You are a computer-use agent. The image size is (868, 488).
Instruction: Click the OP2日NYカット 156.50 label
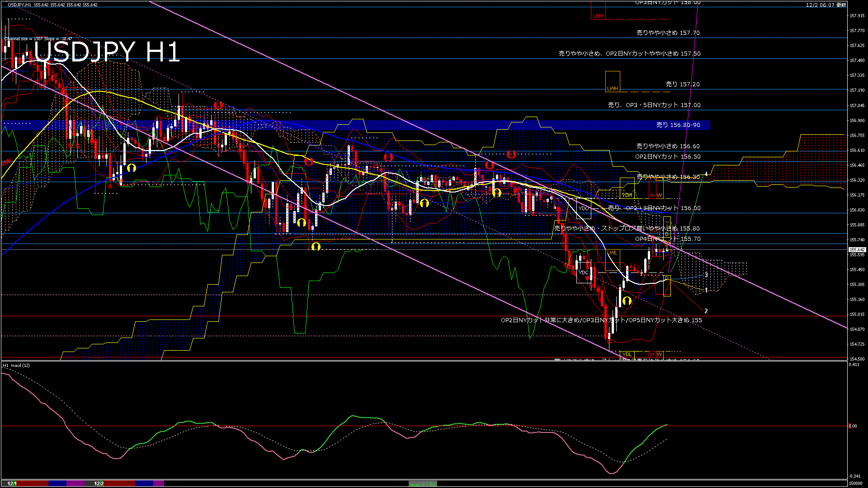667,157
